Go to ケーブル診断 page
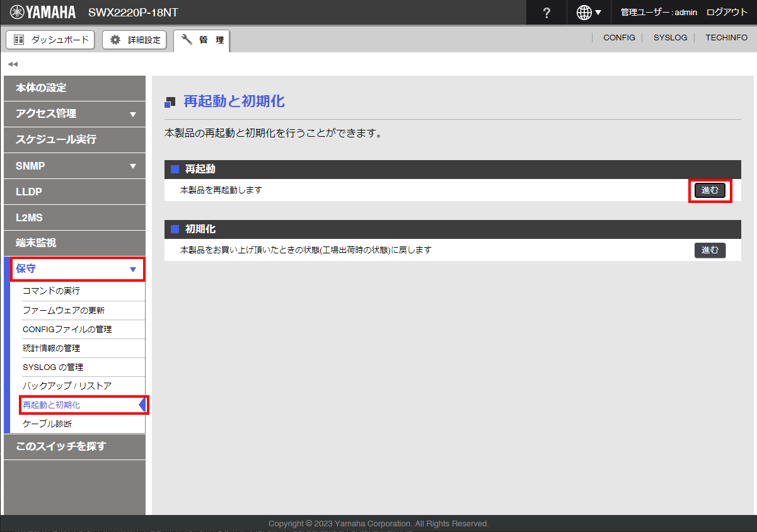Viewport: 757px width, 532px height. pyautogui.click(x=47, y=424)
